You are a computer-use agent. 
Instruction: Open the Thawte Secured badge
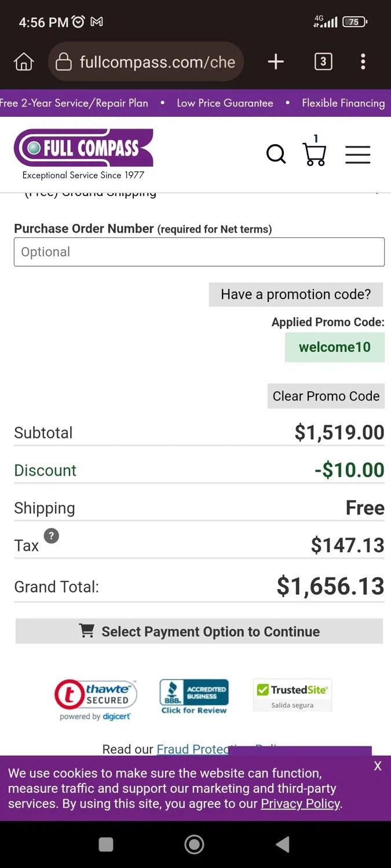96,699
